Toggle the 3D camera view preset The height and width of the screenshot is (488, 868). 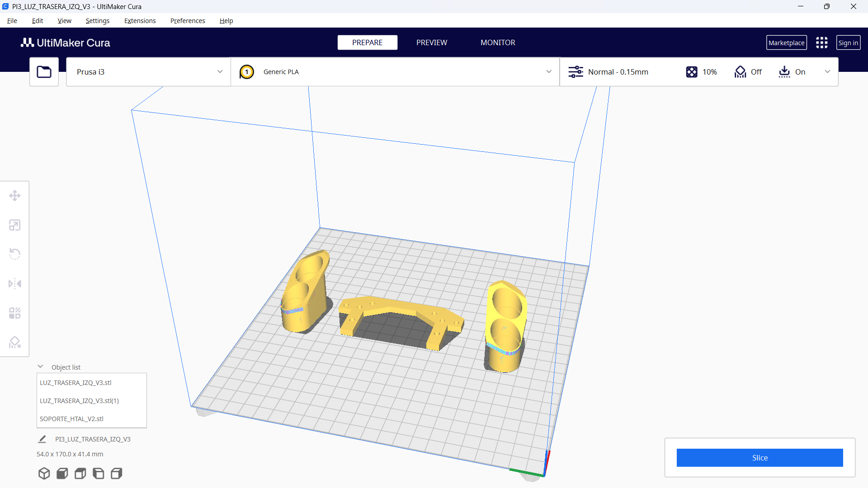(44, 473)
